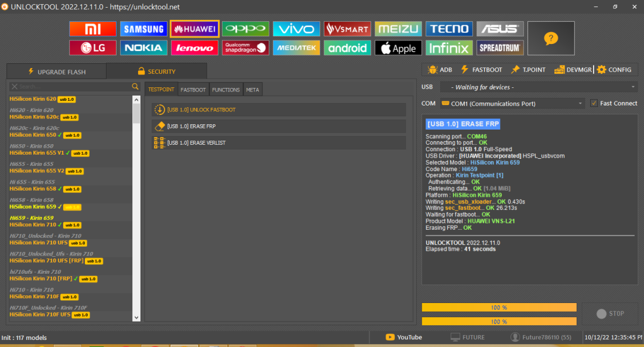Click the FUTURE computer name in status bar
The width and height of the screenshot is (644, 347).
pos(467,337)
